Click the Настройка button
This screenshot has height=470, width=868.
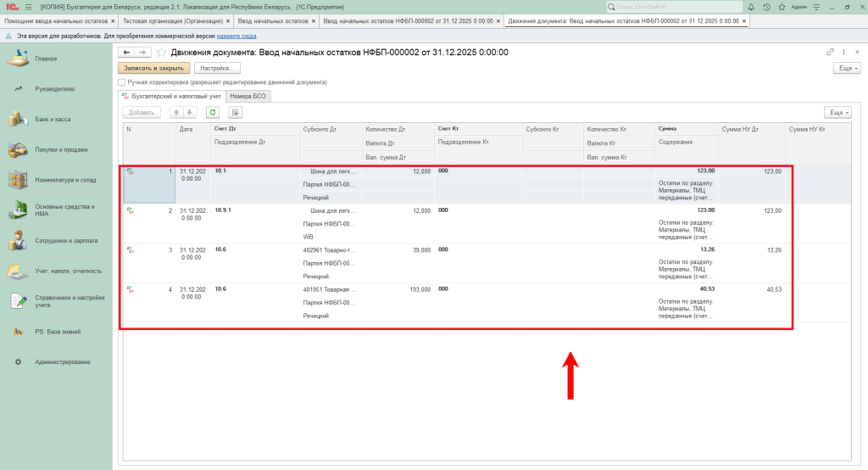(217, 68)
